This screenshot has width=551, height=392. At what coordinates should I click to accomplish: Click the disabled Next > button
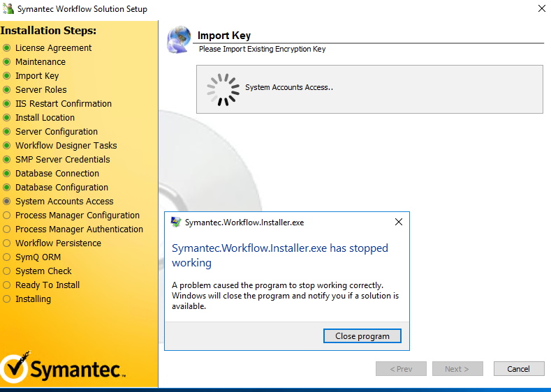457,369
